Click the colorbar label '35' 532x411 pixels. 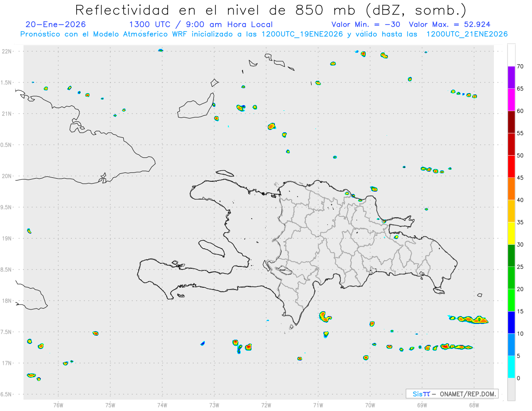(520, 222)
